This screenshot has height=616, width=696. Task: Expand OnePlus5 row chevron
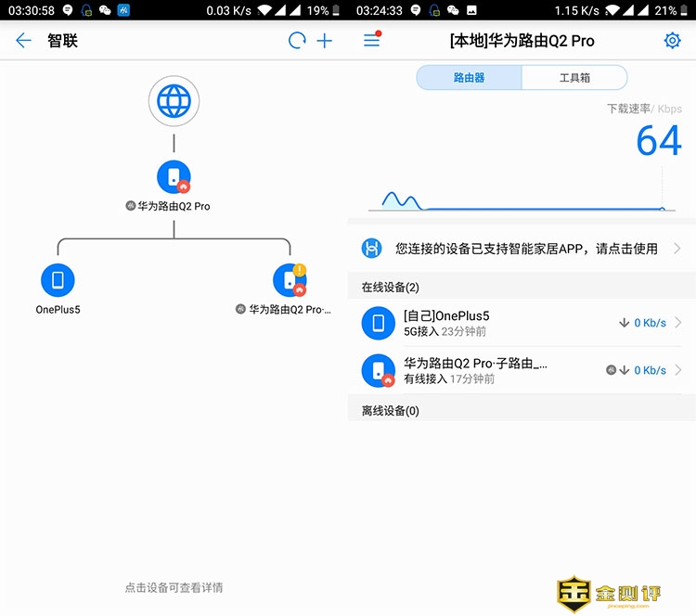pos(678,323)
